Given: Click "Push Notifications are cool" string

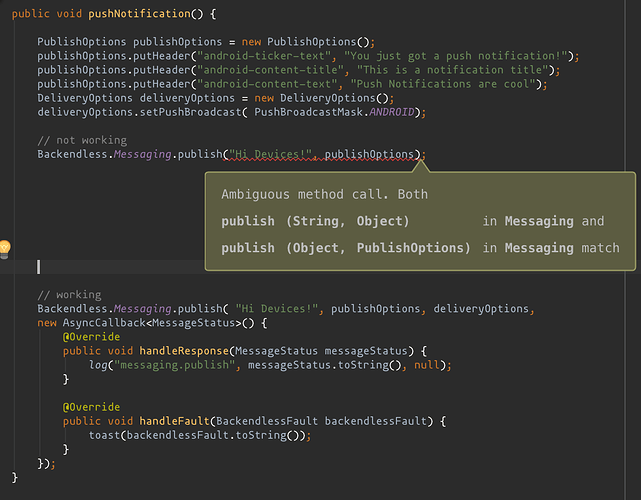Looking at the screenshot, I should click(443, 84).
